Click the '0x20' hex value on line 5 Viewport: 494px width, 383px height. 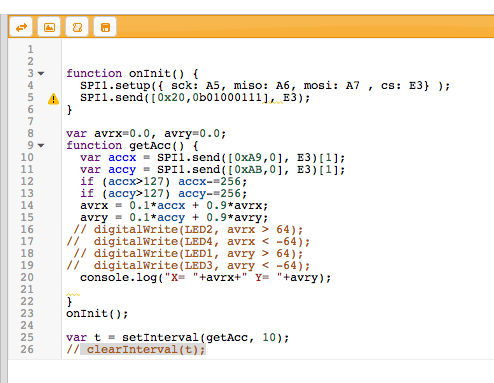[171, 98]
